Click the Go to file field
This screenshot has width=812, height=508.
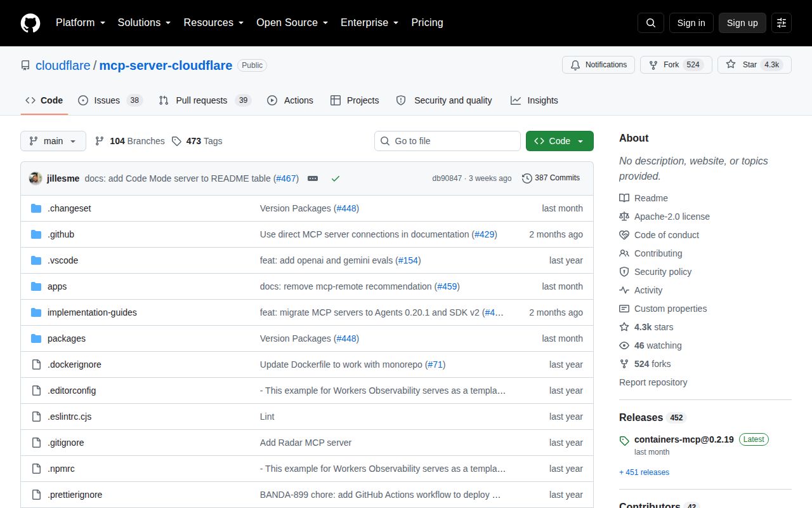(x=447, y=141)
